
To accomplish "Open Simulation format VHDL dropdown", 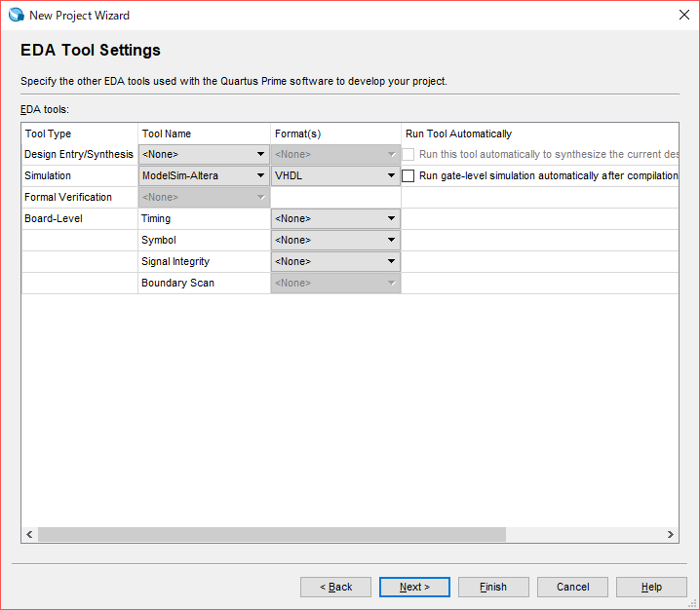I will click(x=335, y=176).
